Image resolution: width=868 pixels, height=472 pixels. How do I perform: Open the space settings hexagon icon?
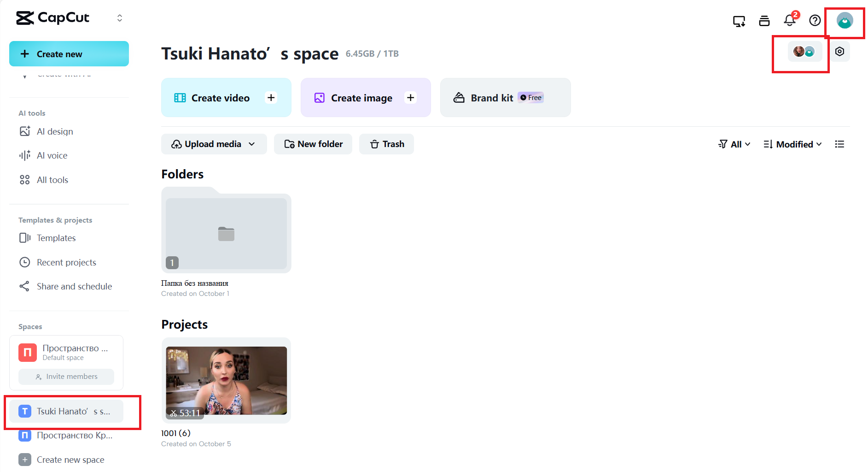coord(839,52)
